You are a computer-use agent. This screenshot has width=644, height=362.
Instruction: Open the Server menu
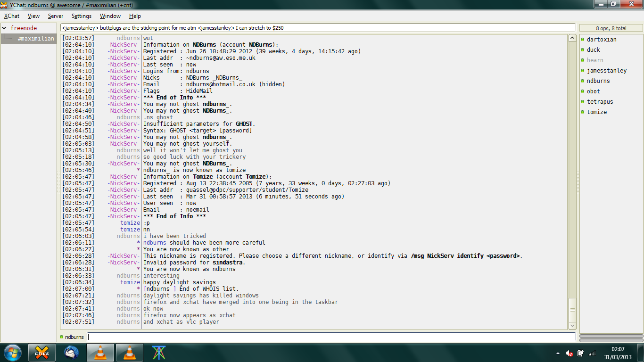point(56,16)
